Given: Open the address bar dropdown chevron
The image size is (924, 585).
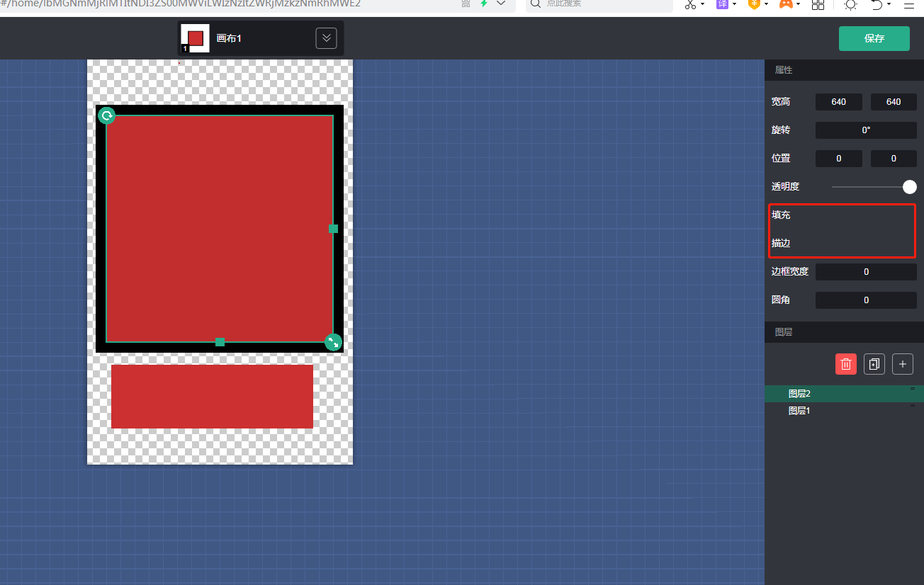Looking at the screenshot, I should tap(501, 4).
